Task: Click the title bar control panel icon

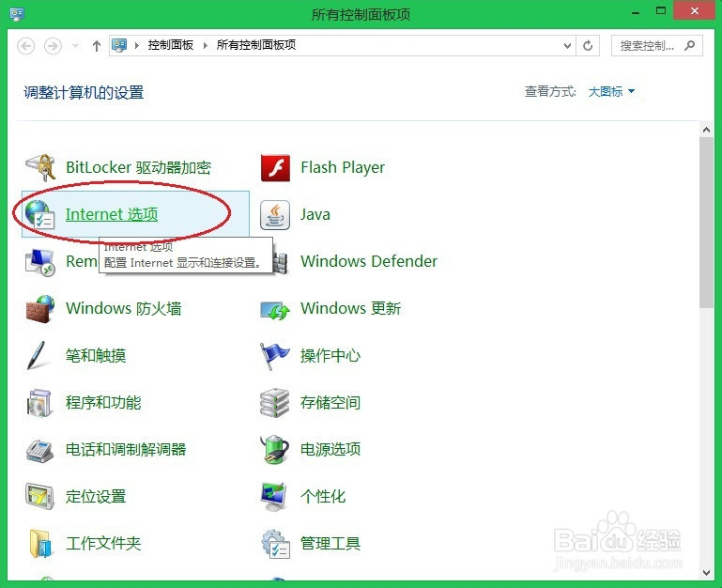Action: pyautogui.click(x=17, y=14)
